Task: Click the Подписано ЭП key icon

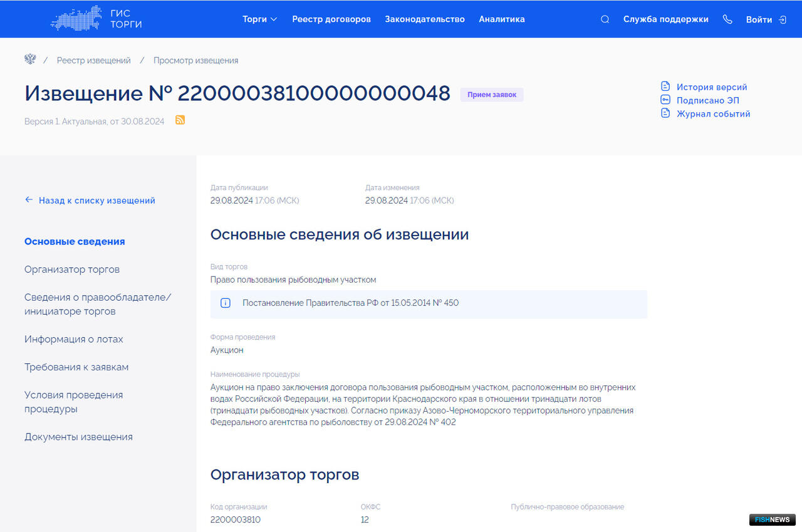Action: (x=665, y=100)
